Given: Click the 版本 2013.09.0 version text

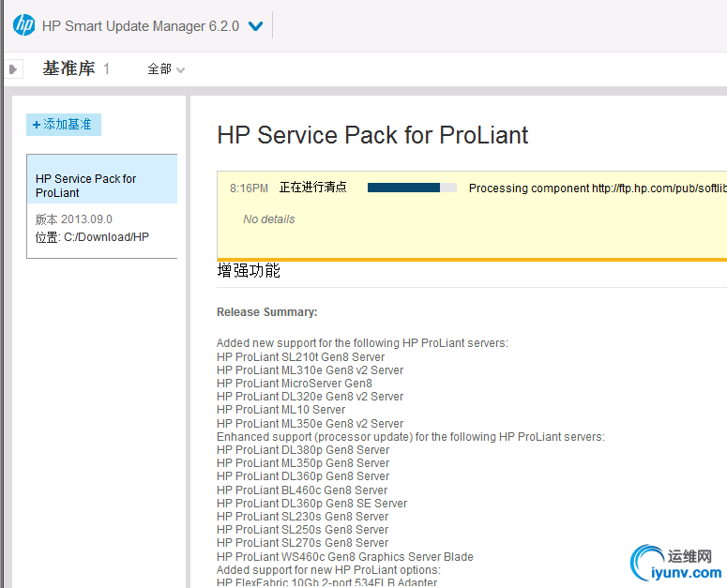Looking at the screenshot, I should 74,219.
